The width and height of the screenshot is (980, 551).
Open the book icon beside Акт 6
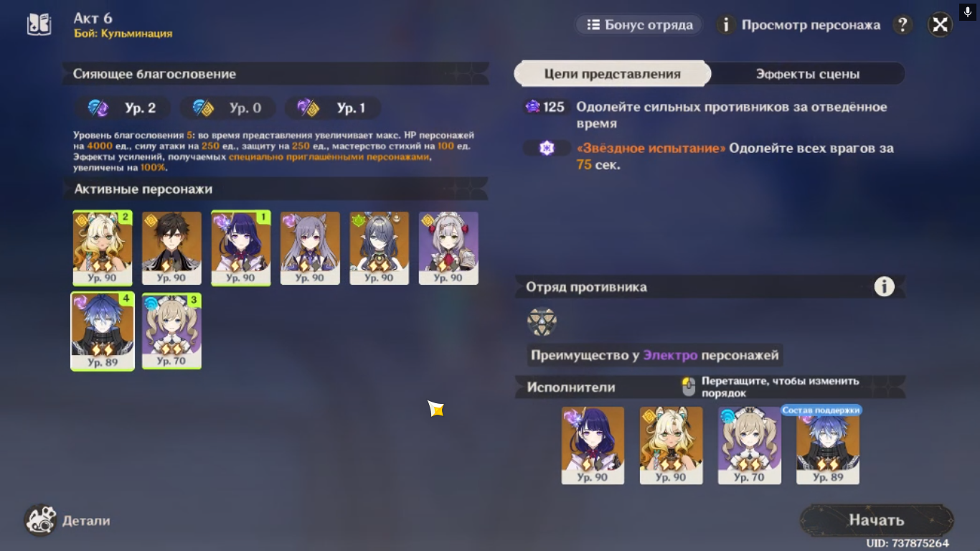click(x=39, y=24)
